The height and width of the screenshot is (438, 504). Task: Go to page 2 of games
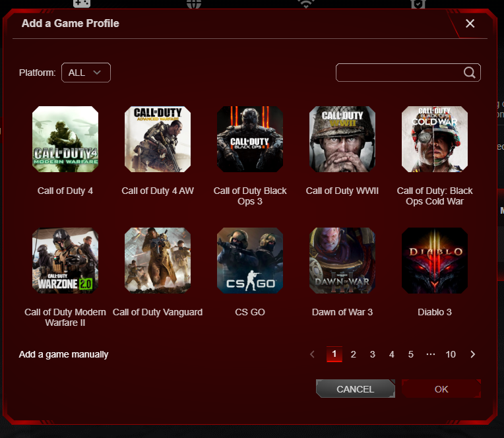tap(354, 354)
